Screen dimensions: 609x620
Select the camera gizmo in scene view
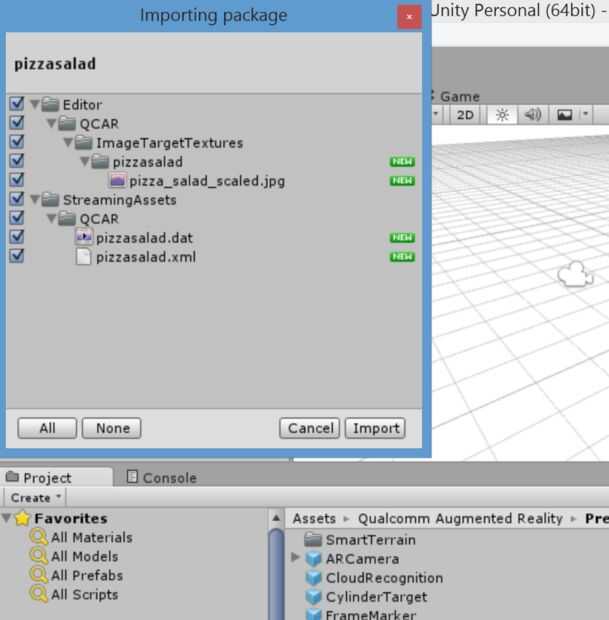point(575,274)
